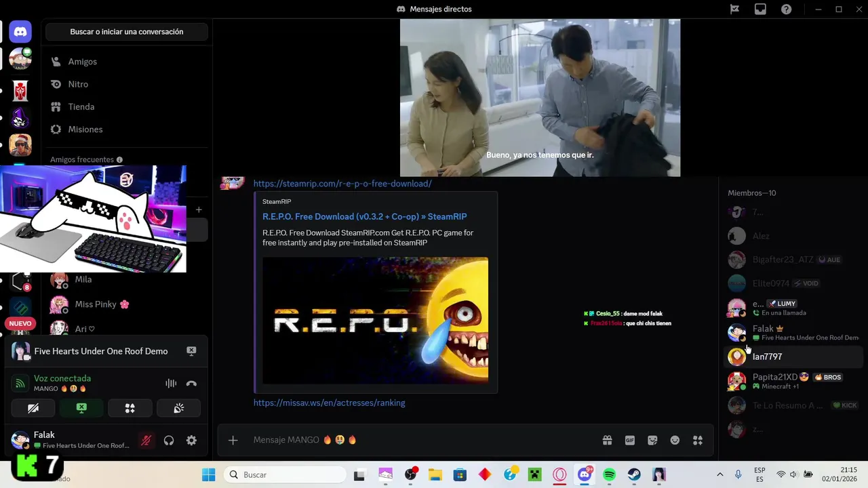Image resolution: width=868 pixels, height=488 pixels.
Task: Open the server with NUEVO badge
Action: (20, 324)
